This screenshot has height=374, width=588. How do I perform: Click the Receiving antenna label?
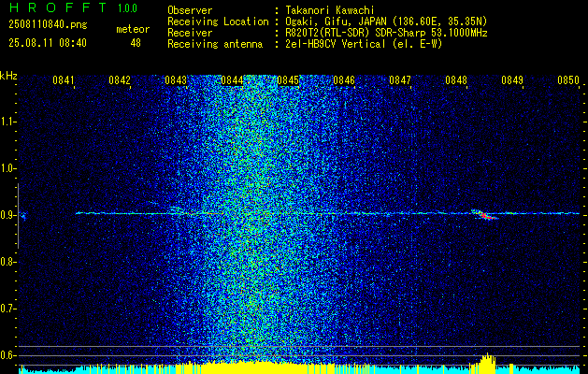[x=215, y=44]
